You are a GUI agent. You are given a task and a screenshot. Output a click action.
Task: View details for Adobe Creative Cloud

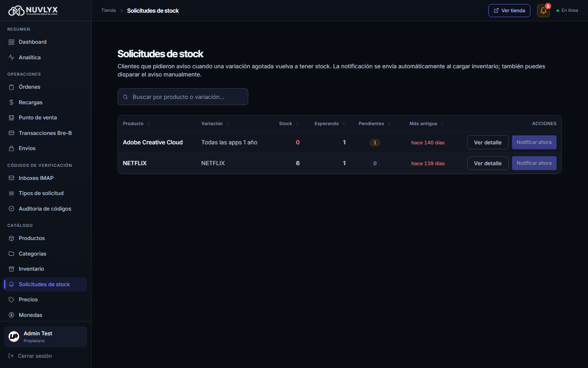pyautogui.click(x=488, y=142)
